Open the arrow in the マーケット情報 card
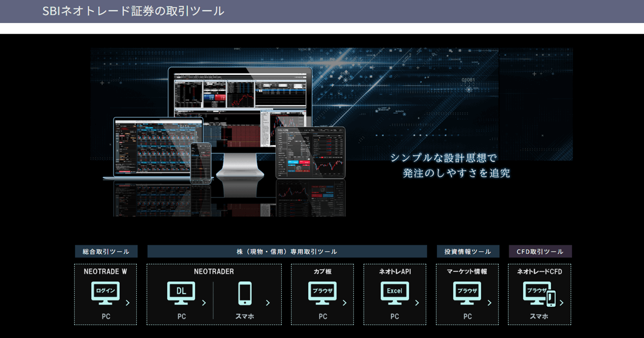The width and height of the screenshot is (644, 338). tap(489, 303)
